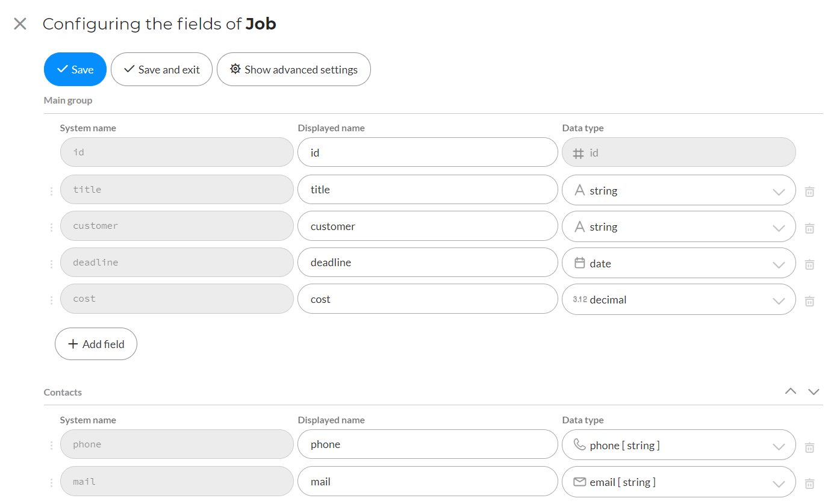Click the drag handle beside cost row

[51, 300]
